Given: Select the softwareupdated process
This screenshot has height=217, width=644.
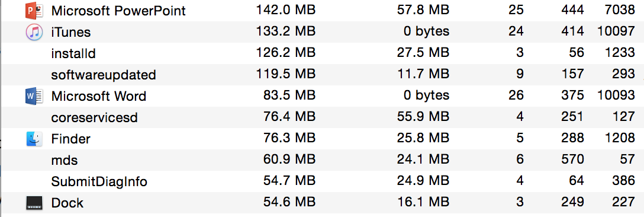Looking at the screenshot, I should 104,75.
